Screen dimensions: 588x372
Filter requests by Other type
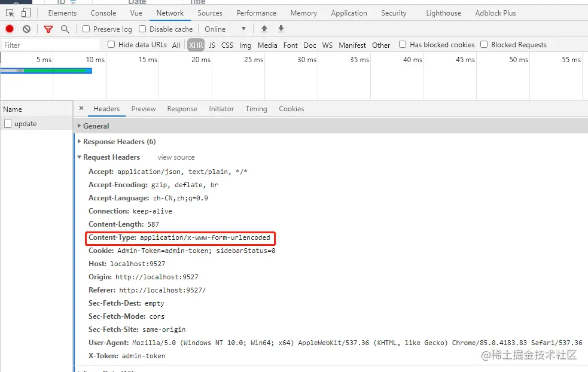point(381,45)
